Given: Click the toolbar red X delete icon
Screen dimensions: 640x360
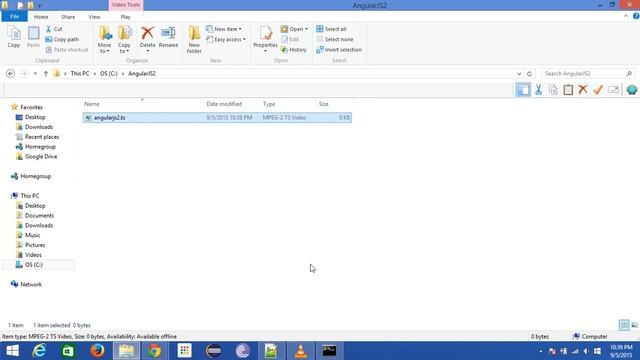Looking at the screenshot, I should point(583,90).
